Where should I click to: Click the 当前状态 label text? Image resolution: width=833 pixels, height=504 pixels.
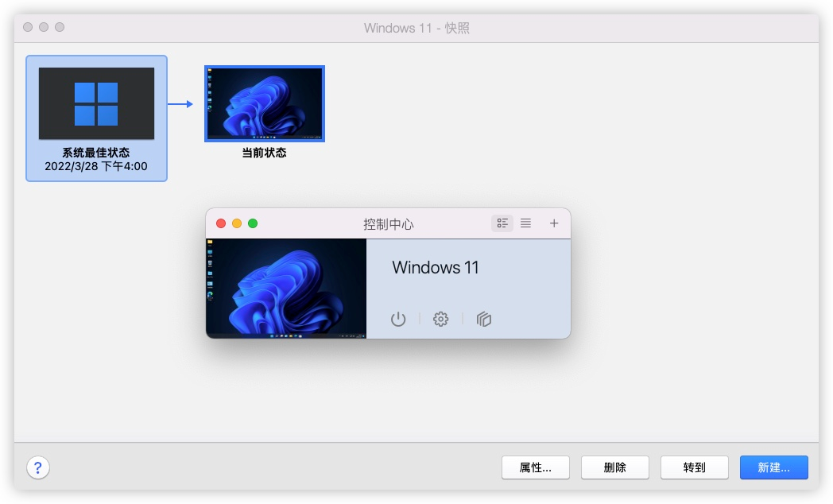click(264, 153)
